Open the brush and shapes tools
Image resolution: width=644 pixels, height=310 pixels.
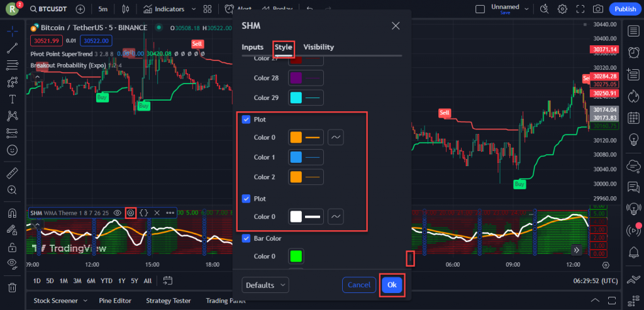tap(13, 82)
